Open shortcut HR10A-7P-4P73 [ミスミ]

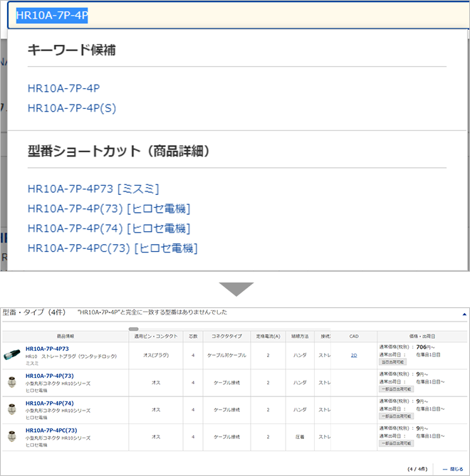tap(93, 189)
